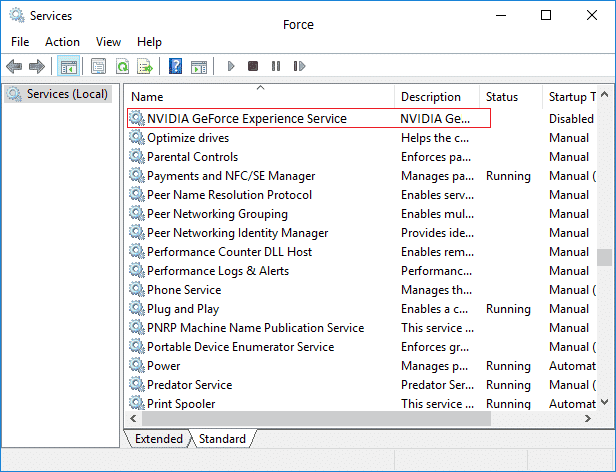This screenshot has width=616, height=472.
Task: Select NVIDIA GeForce Experience Service row
Action: pos(247,118)
